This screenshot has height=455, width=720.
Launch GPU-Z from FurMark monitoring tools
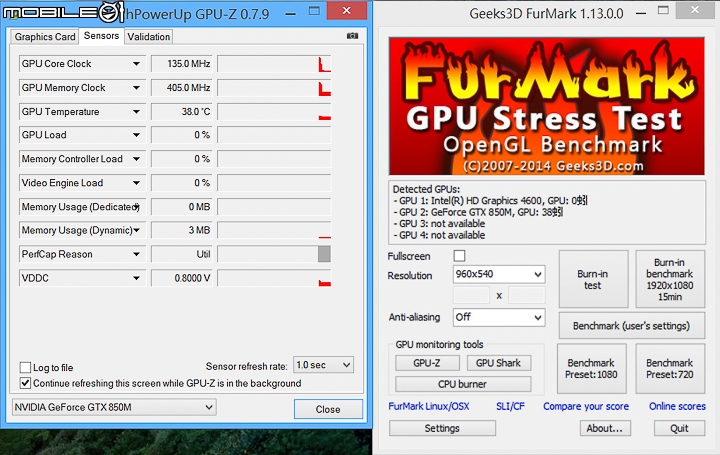tap(427, 363)
